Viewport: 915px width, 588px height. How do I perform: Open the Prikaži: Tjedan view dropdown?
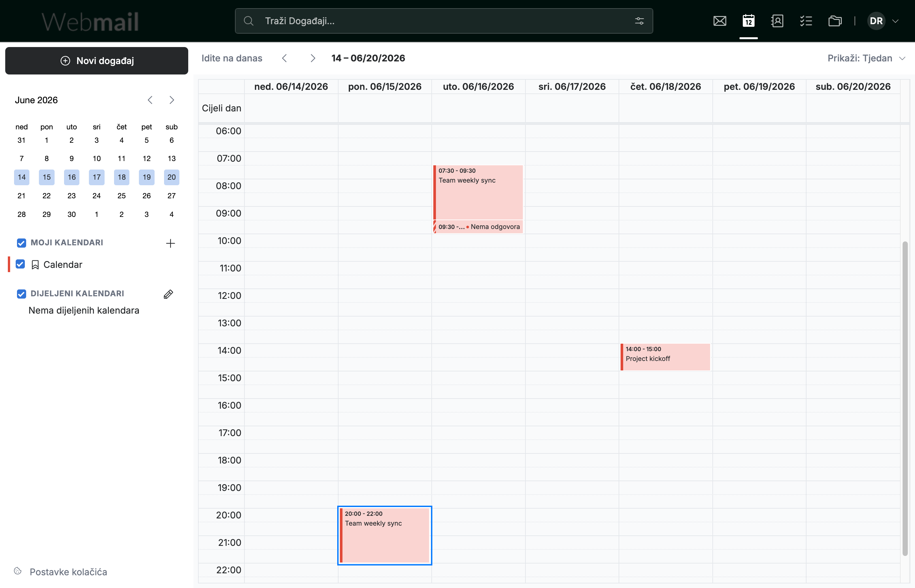click(x=866, y=58)
